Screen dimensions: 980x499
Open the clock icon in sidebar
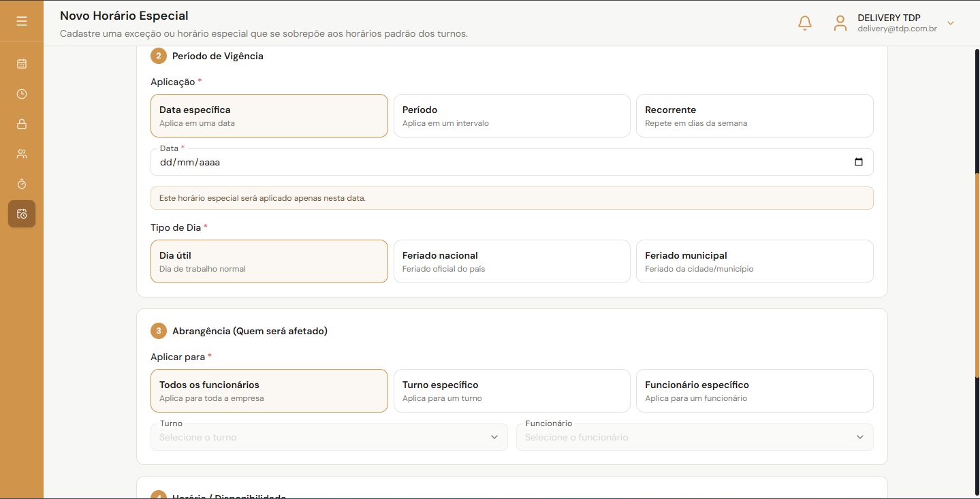(x=22, y=94)
